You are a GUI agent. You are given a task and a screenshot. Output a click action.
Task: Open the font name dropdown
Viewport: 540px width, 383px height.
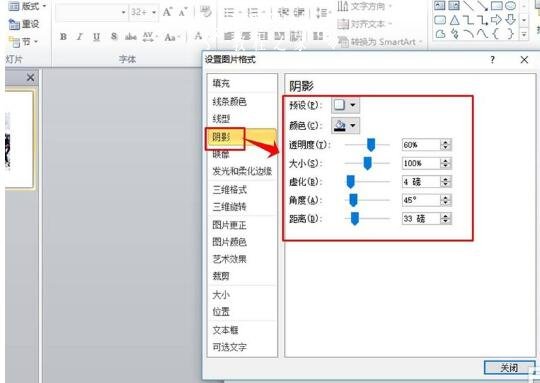point(123,13)
